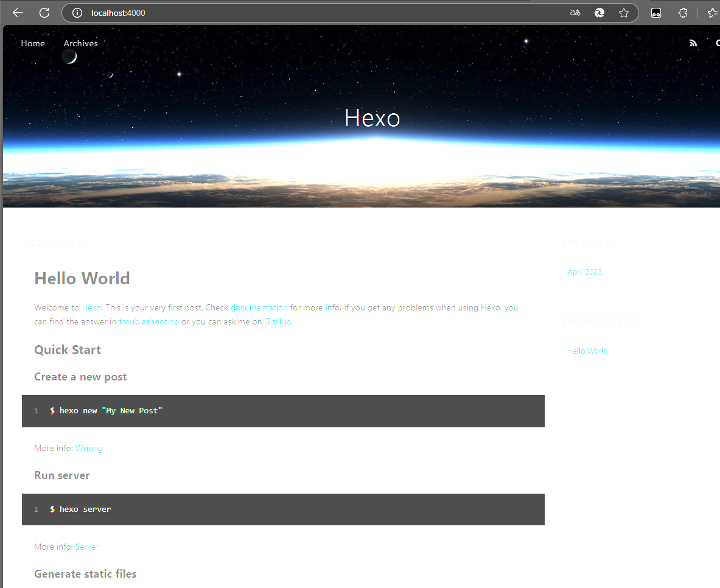Open the Writing more-info link
This screenshot has width=720, height=588.
(x=89, y=448)
